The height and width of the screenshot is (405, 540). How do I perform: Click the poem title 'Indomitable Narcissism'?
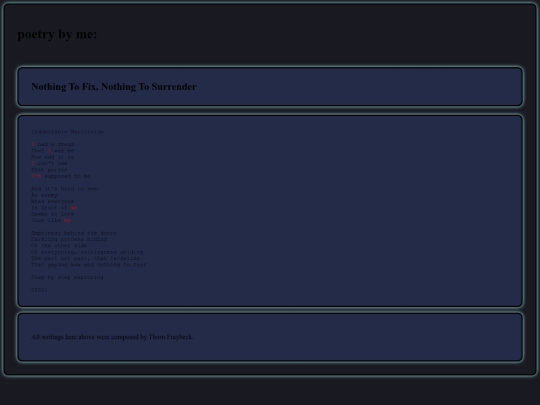coord(68,132)
